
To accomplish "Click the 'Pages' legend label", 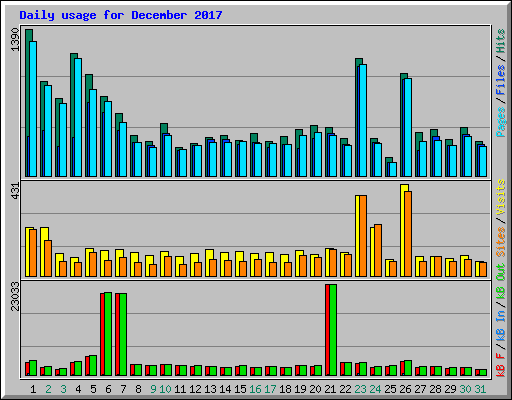I will coord(500,122).
